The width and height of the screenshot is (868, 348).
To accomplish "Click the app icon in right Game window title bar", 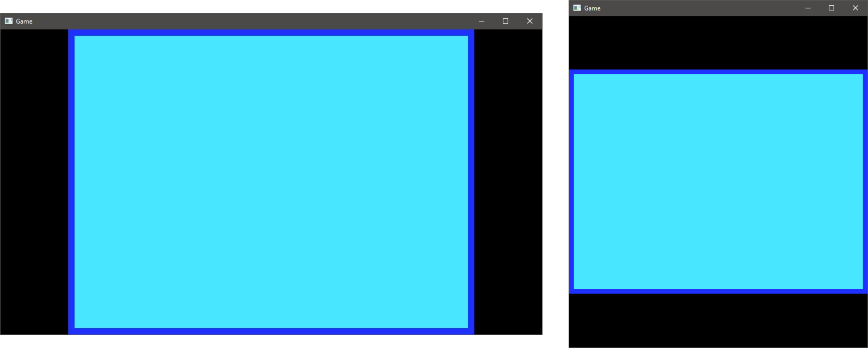I will pos(577,8).
